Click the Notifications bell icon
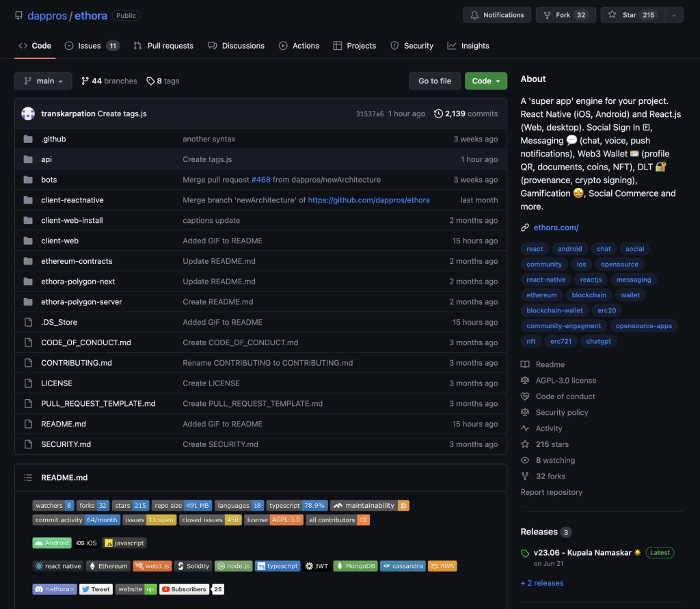Screen dimensions: 700x609 click(474, 15)
